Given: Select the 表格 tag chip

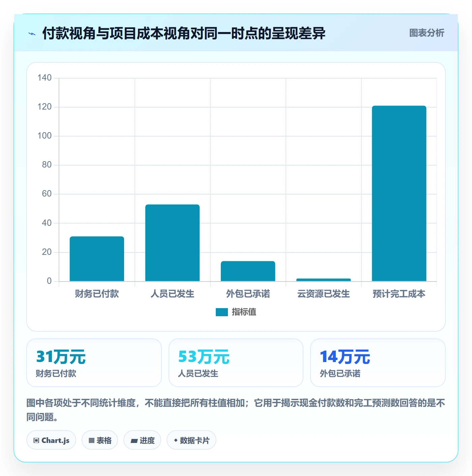Looking at the screenshot, I should click(x=100, y=440).
